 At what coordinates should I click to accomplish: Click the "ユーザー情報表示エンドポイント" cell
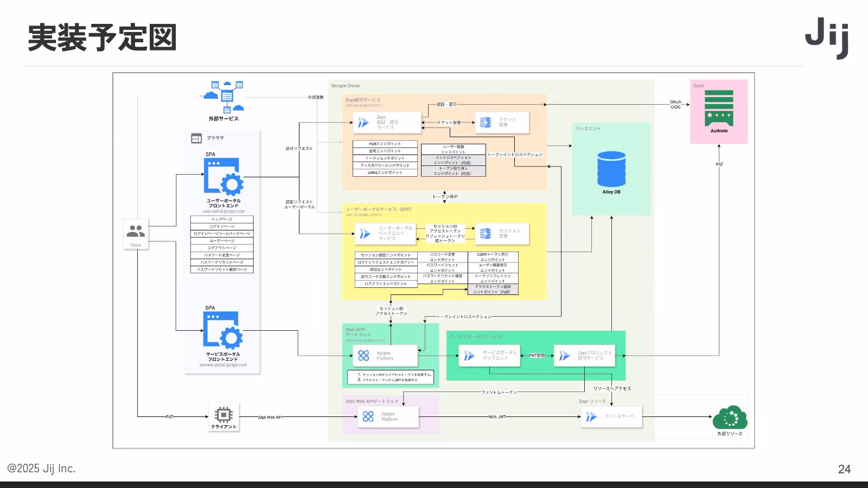[493, 268]
